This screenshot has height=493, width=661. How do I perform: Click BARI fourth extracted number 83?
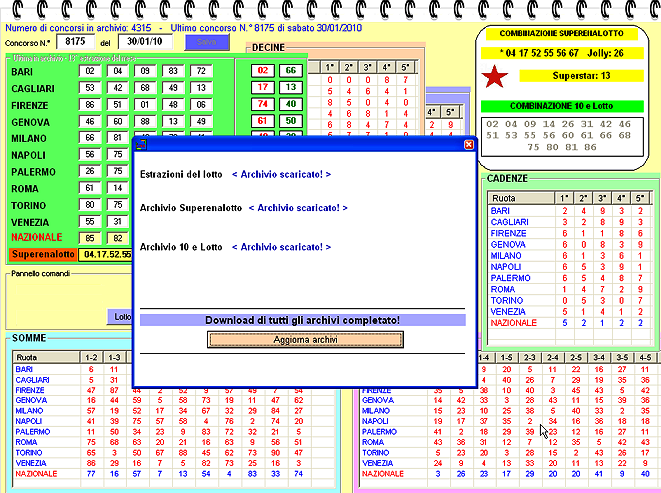pos(173,71)
